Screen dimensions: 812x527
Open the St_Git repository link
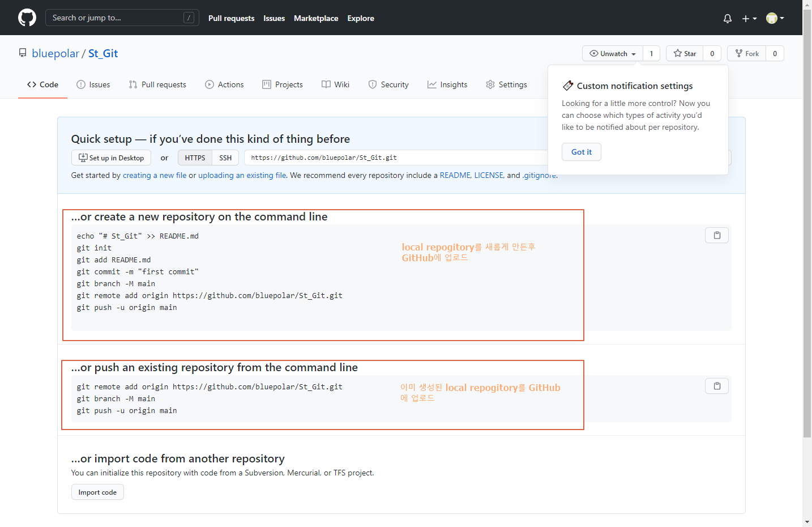coord(103,53)
